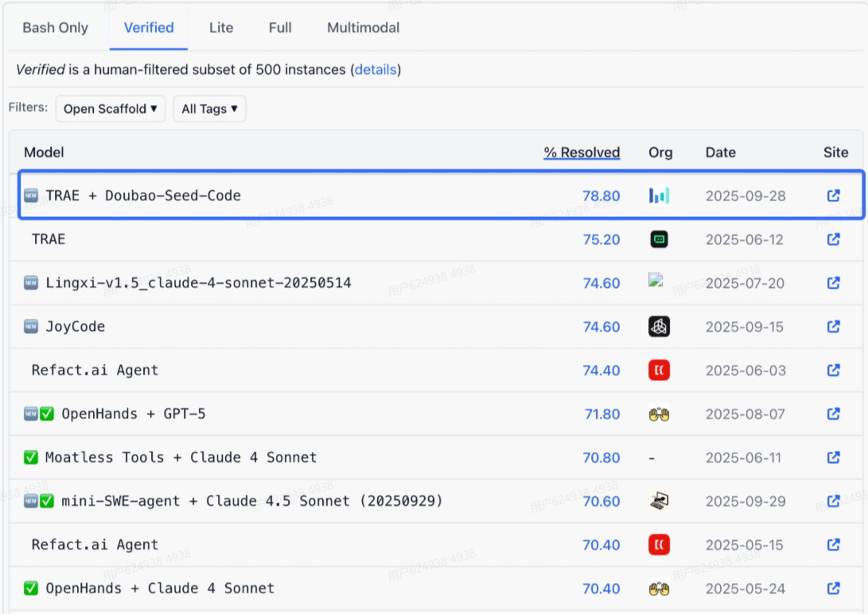The image size is (868, 614).
Task: Click the ByteDance org icon for TRAE + Doubao-Seed-Code
Action: click(660, 196)
